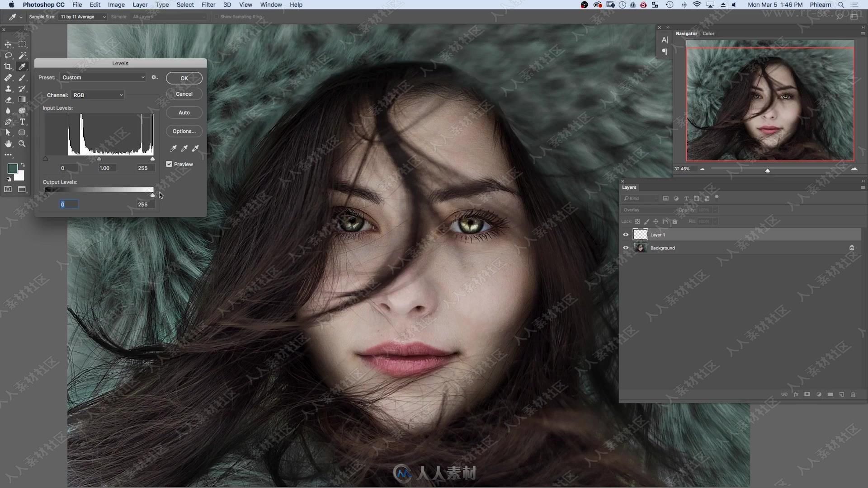Cancel the Levels dialog
This screenshot has height=488, width=868.
[184, 94]
